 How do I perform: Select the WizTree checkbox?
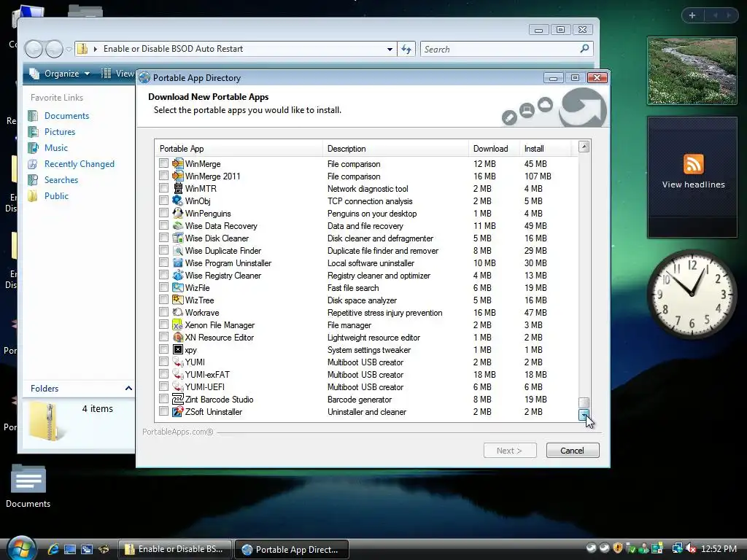pyautogui.click(x=164, y=300)
